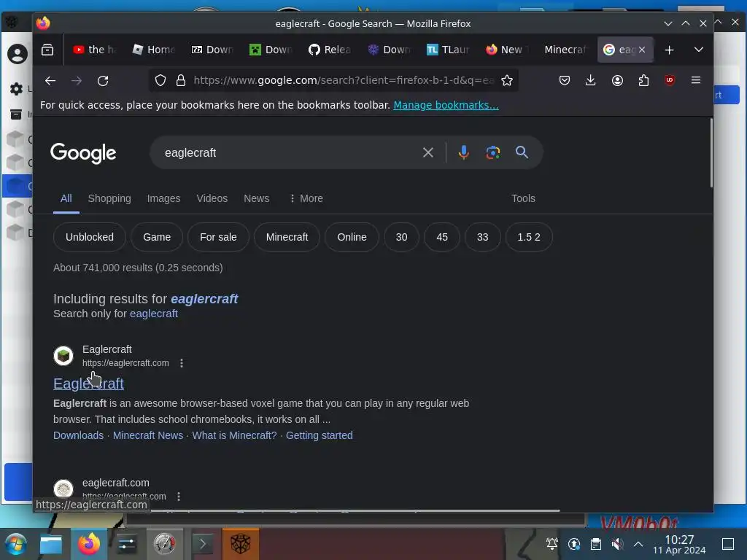Bookmark this page with star icon
Screen dimensions: 747x560
pos(507,80)
